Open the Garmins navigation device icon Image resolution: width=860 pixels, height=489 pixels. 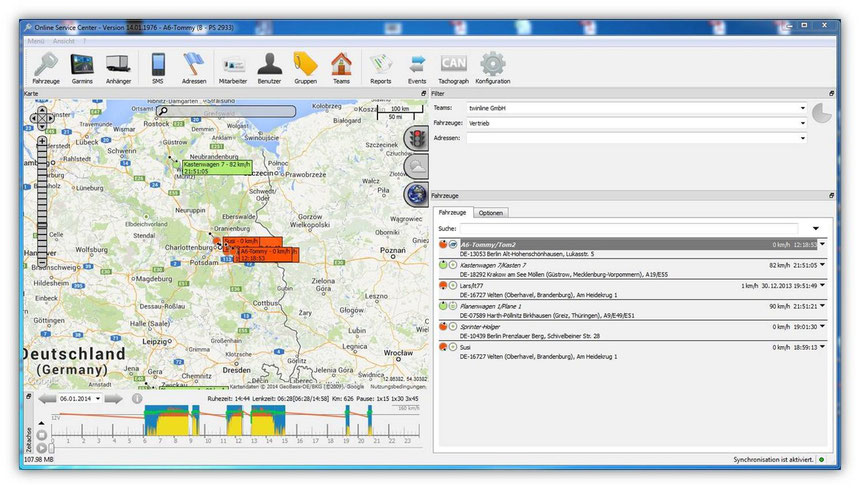[x=82, y=69]
